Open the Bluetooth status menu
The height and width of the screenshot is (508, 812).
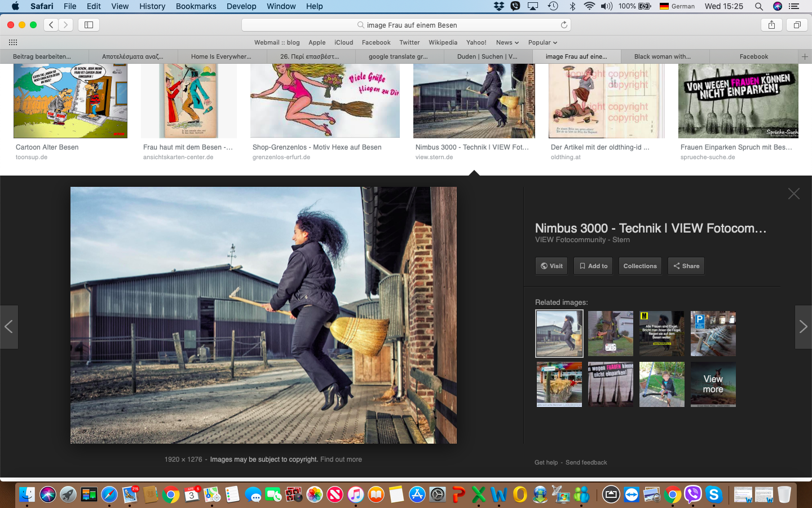coord(572,6)
